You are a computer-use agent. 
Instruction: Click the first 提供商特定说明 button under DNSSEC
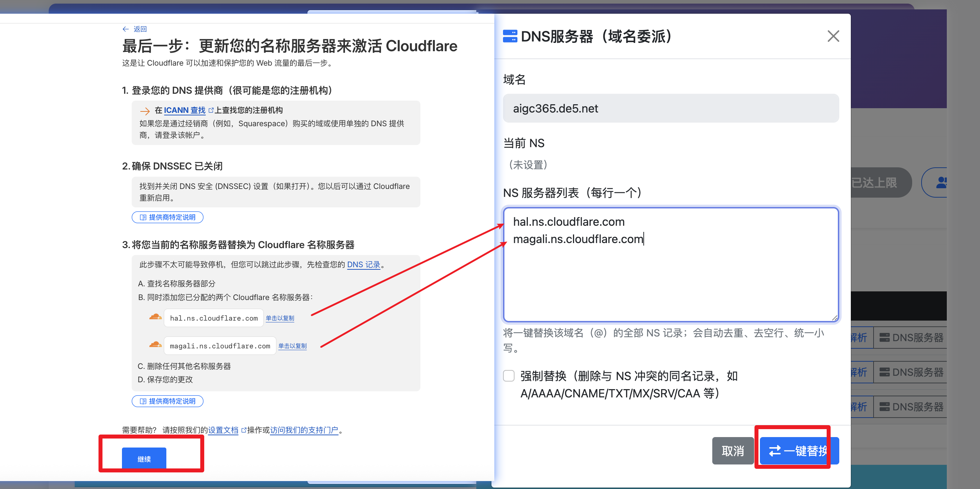pos(167,217)
